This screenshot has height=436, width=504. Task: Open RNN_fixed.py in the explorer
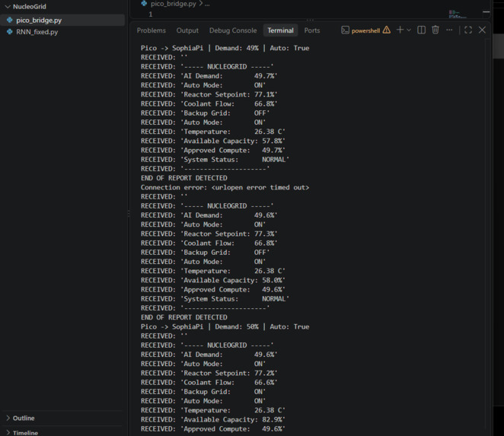click(62, 32)
